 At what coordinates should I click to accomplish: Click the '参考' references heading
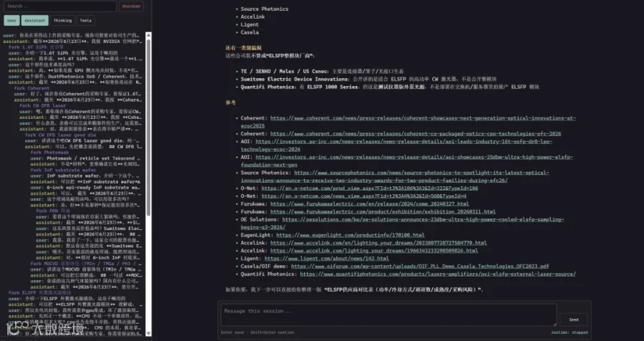pyautogui.click(x=231, y=103)
